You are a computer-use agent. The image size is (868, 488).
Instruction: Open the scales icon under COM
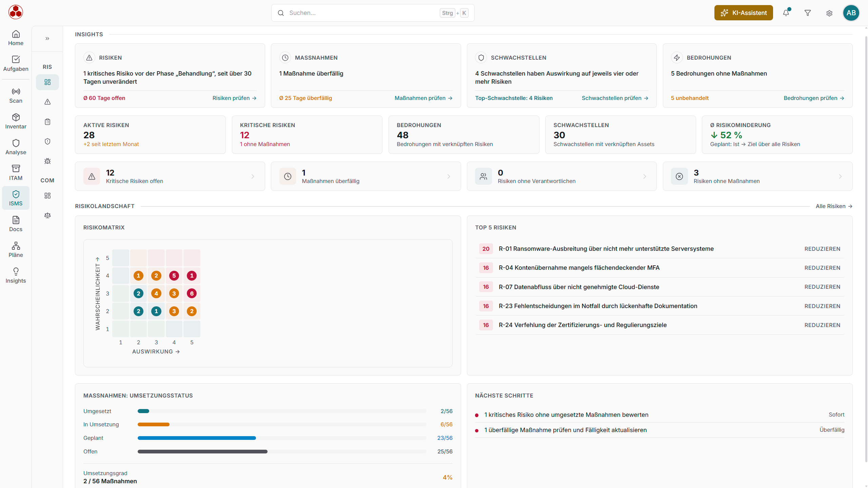[47, 215]
